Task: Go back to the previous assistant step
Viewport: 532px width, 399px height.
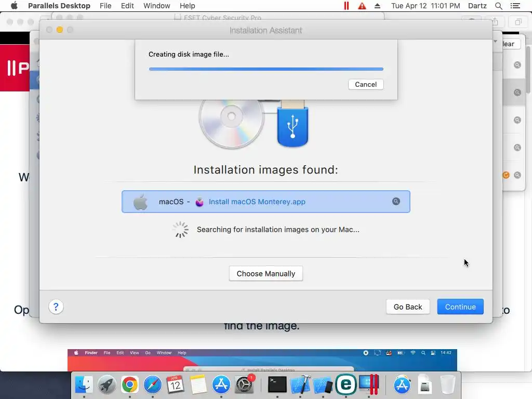Action: [408, 307]
